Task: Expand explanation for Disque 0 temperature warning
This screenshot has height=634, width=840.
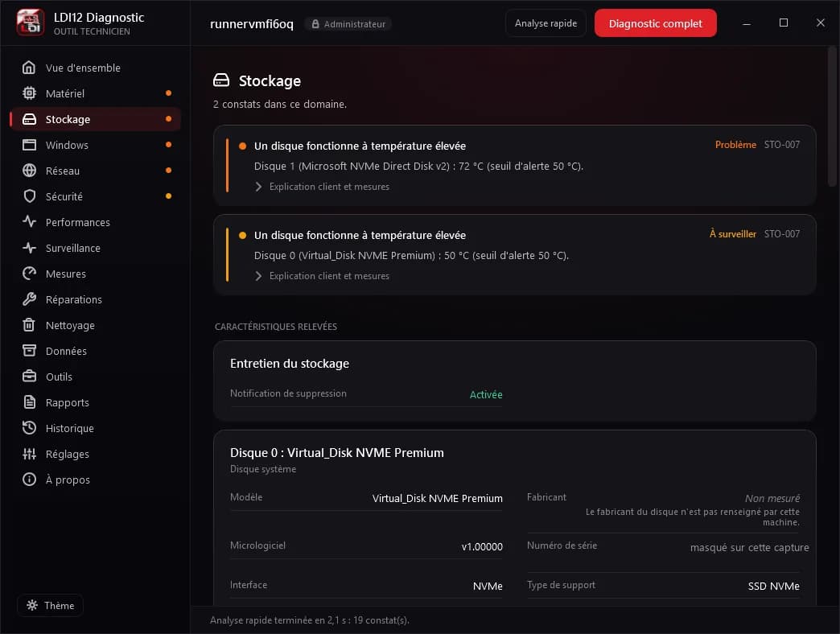Action: (322, 276)
